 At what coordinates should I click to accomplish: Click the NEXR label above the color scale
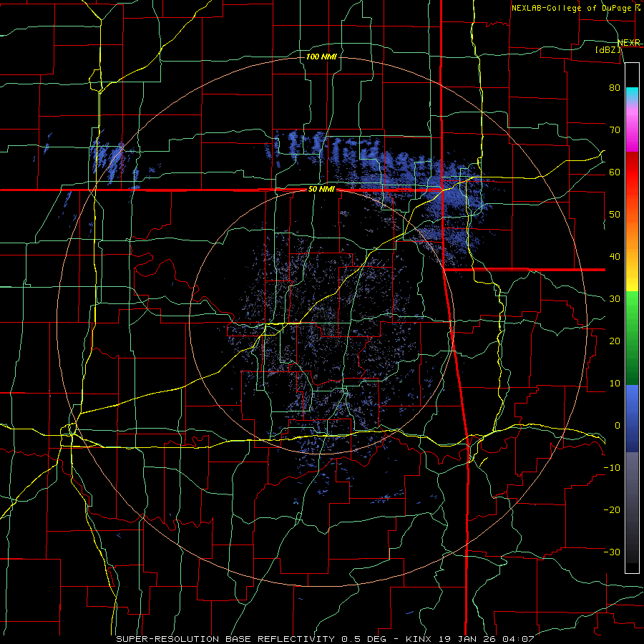629,42
